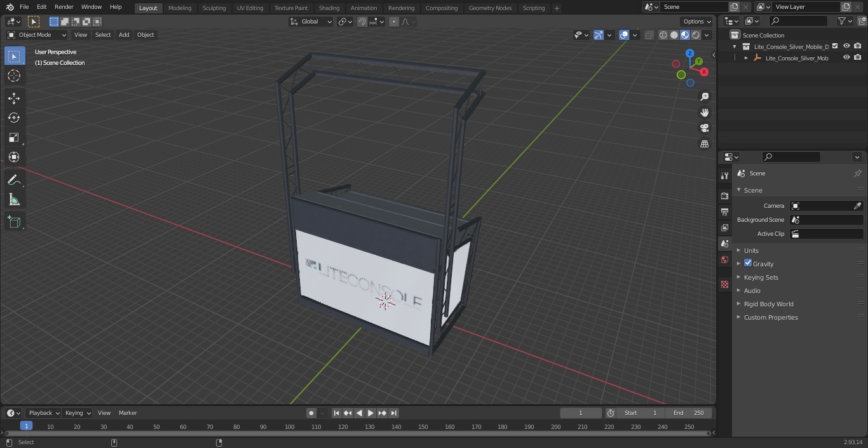Screen dimensions: 868x448
Task: Open Playback dropdown in timeline
Action: pyautogui.click(x=43, y=413)
